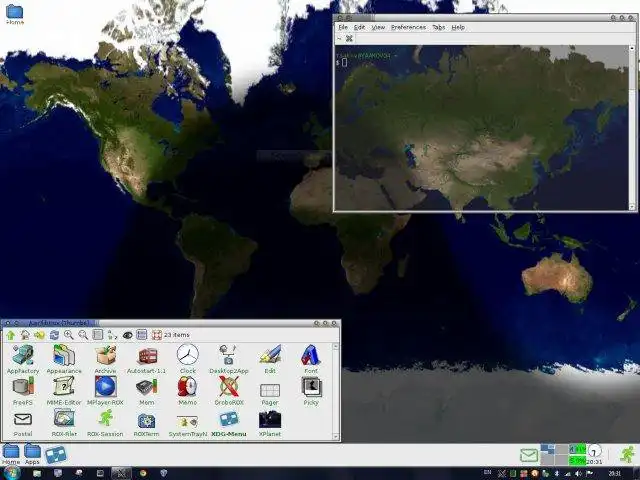Open the terminal Preferences menu
640x480 pixels.
(409, 27)
